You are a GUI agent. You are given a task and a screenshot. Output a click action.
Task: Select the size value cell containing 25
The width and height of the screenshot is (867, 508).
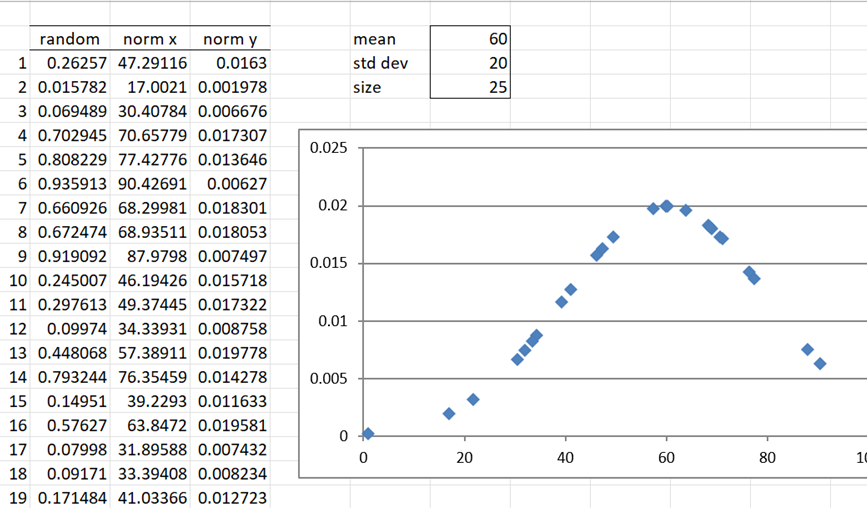coord(470,87)
